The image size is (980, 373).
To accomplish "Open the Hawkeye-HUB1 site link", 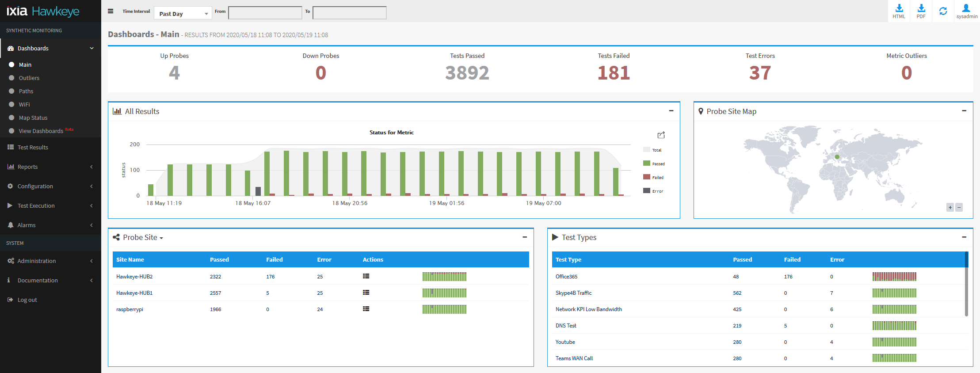I will (134, 293).
